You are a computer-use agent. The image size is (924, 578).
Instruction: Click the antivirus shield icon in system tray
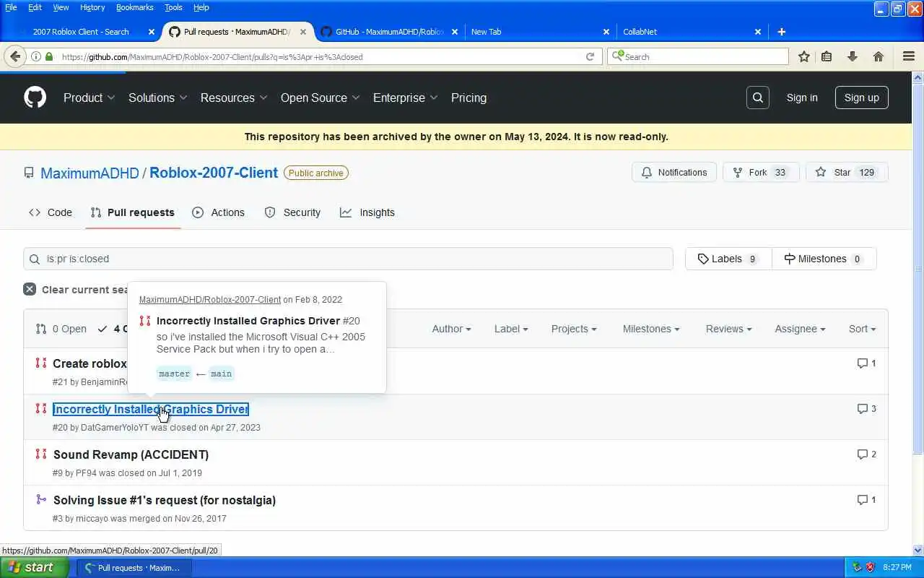tap(871, 567)
